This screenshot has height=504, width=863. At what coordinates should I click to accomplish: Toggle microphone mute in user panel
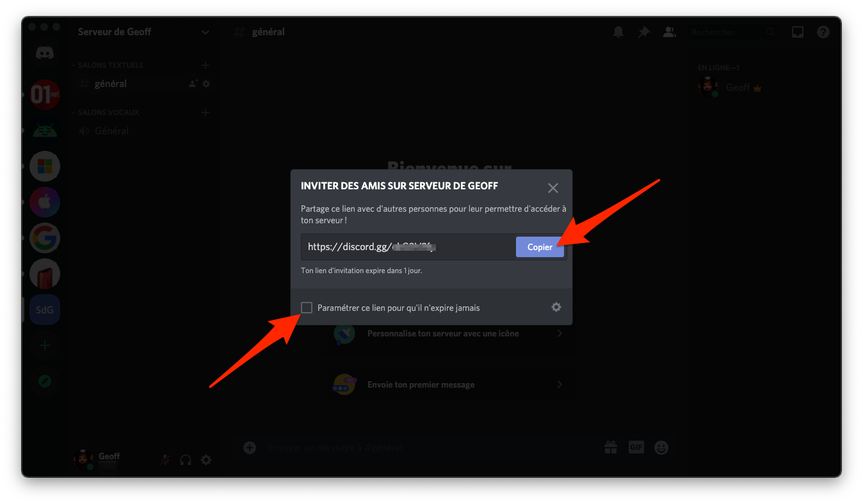point(165,459)
